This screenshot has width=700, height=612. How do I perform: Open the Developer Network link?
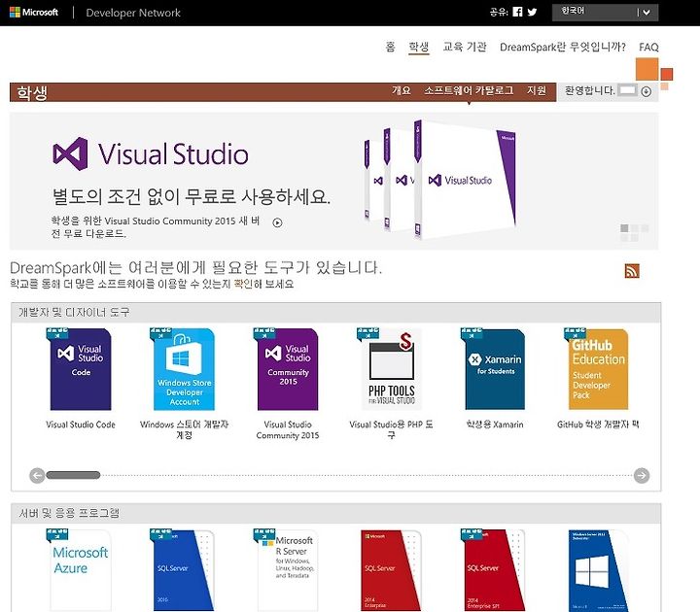[x=133, y=13]
